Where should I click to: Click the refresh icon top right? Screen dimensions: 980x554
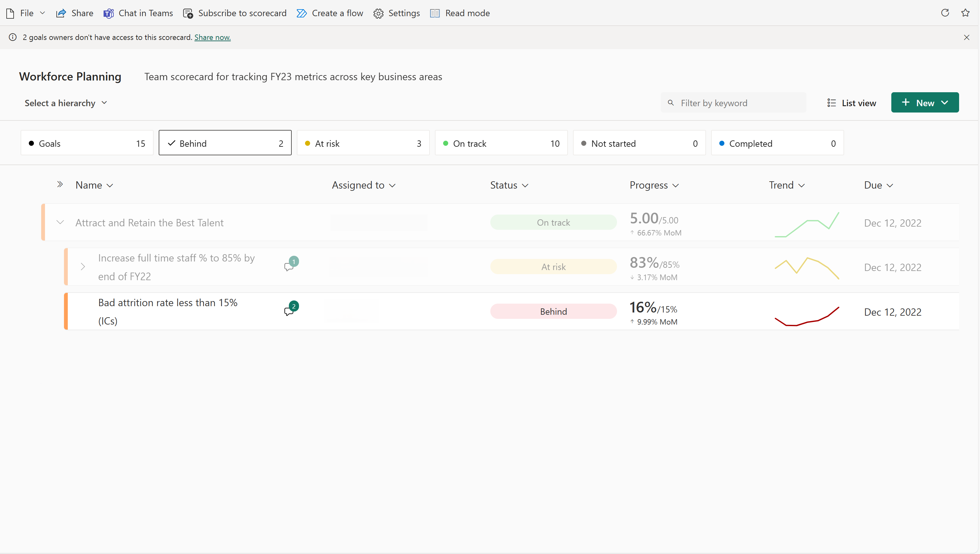(946, 12)
